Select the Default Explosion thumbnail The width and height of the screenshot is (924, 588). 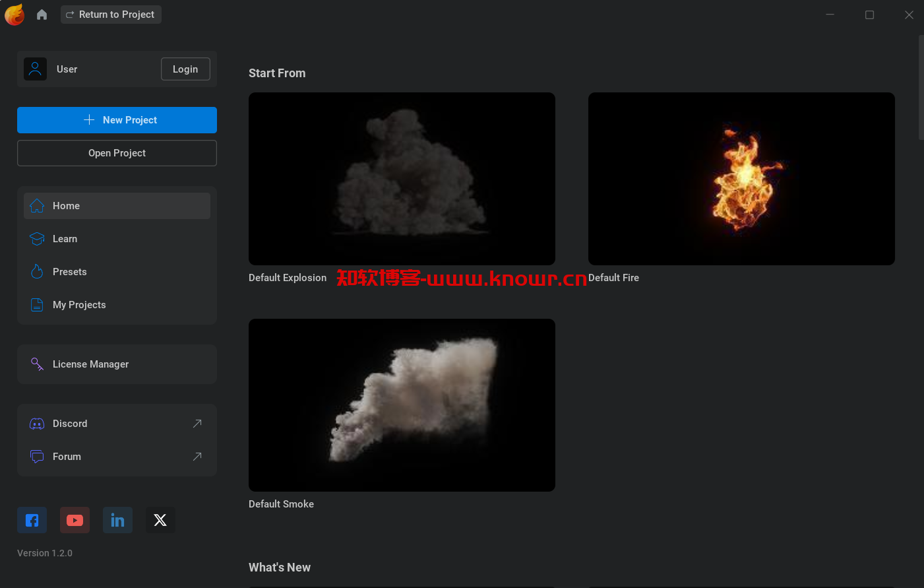(x=402, y=179)
